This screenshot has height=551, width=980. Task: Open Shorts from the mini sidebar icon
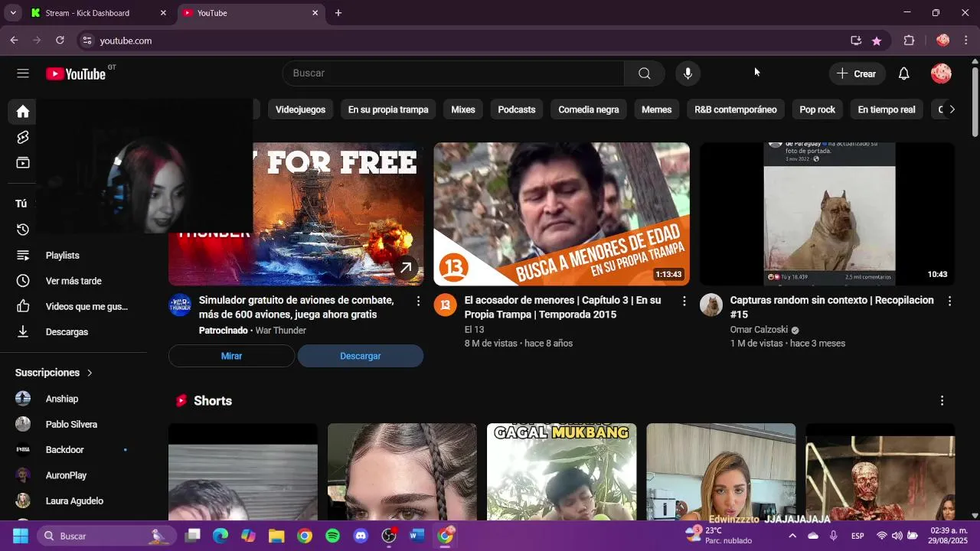pyautogui.click(x=23, y=137)
